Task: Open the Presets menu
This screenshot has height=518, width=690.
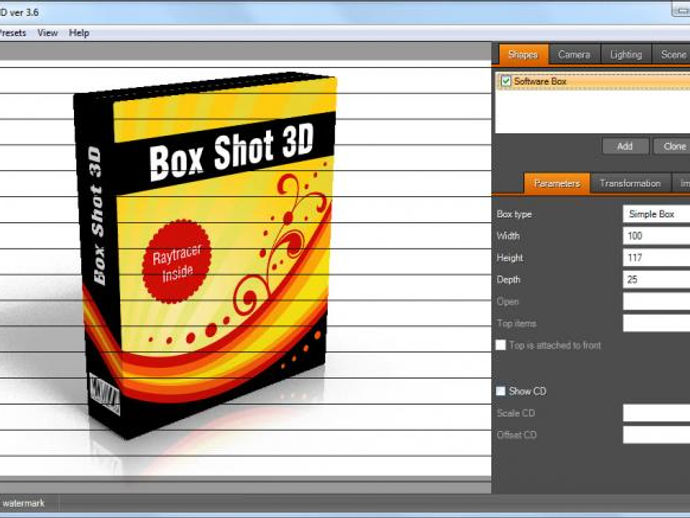Action: point(13,33)
